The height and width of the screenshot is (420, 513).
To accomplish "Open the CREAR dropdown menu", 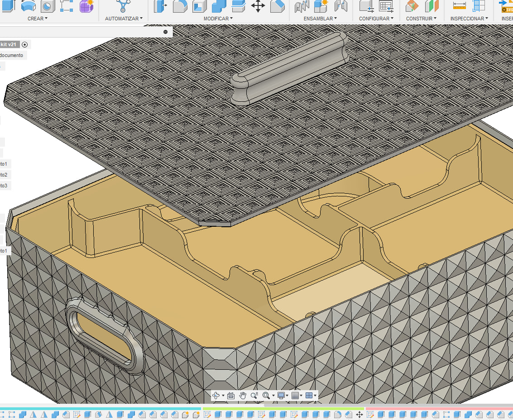I will click(x=37, y=19).
